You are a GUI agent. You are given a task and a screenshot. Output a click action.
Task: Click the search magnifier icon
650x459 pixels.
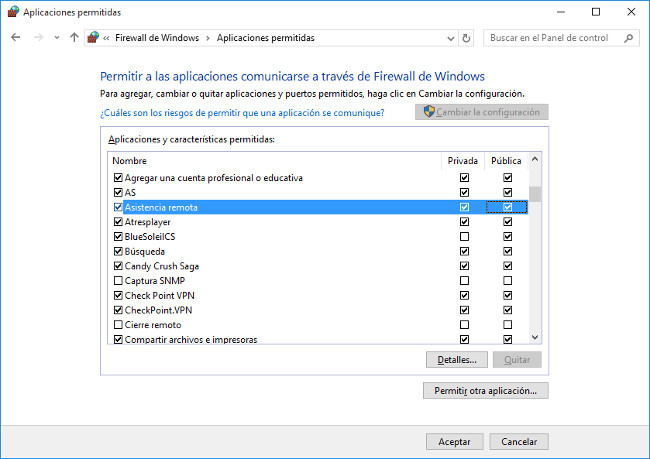point(628,38)
